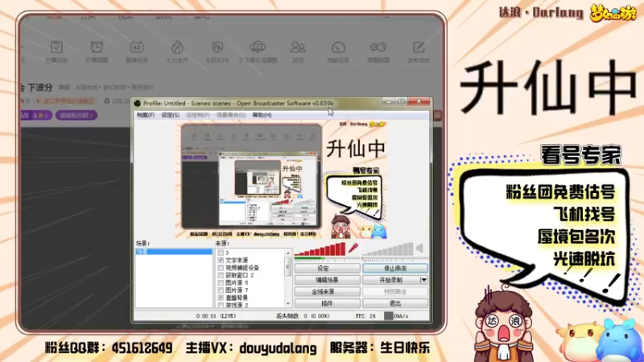Click the 开播提醒 alarm clock icon
The height and width of the screenshot is (362, 644).
tap(97, 47)
